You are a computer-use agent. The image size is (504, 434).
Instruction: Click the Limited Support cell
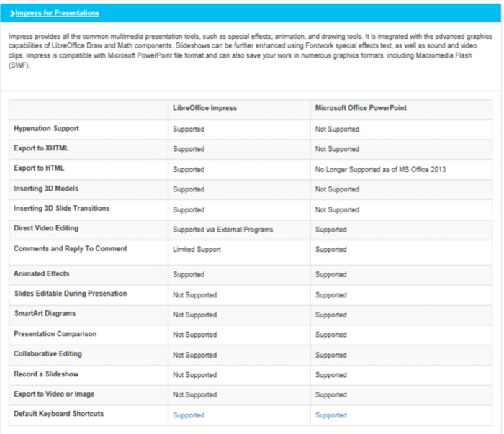click(197, 250)
